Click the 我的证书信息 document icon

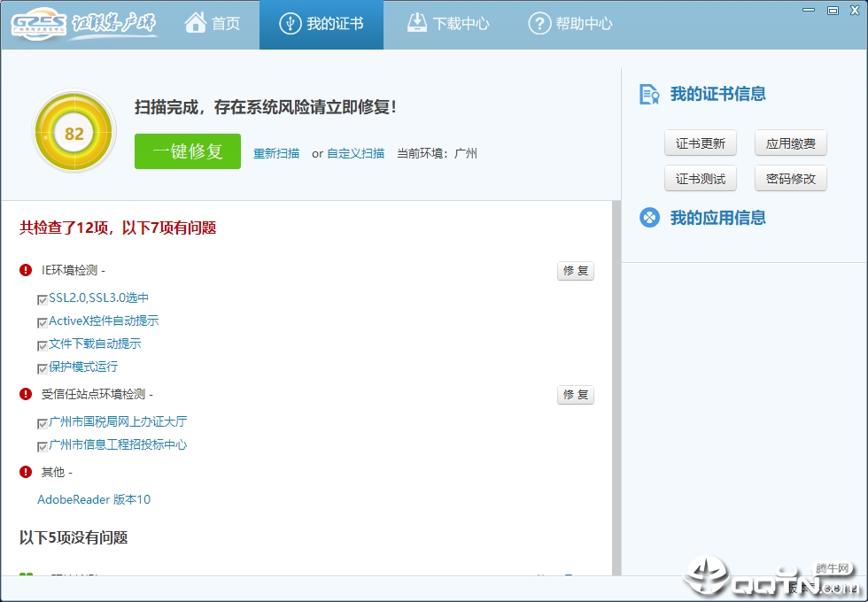648,94
